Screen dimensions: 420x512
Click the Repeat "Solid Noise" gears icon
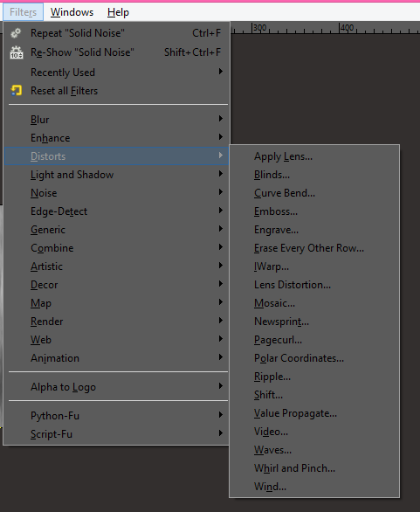pos(16,33)
